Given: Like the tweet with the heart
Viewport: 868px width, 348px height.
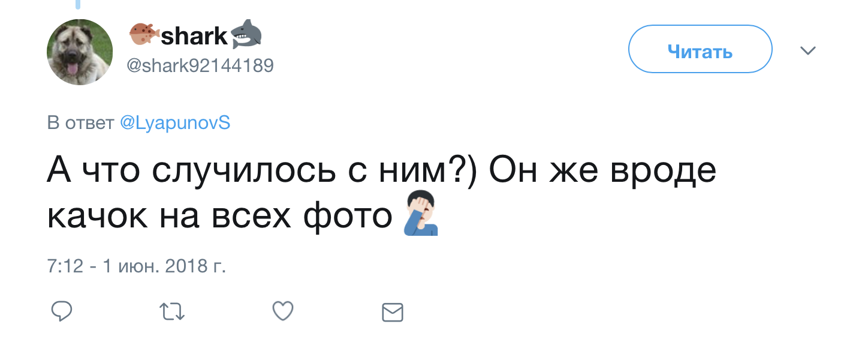Looking at the screenshot, I should tap(283, 311).
